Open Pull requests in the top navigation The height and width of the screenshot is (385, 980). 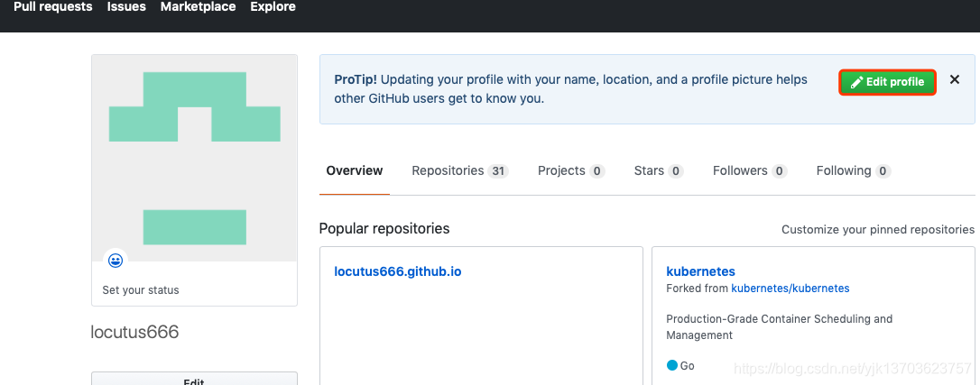point(53,7)
